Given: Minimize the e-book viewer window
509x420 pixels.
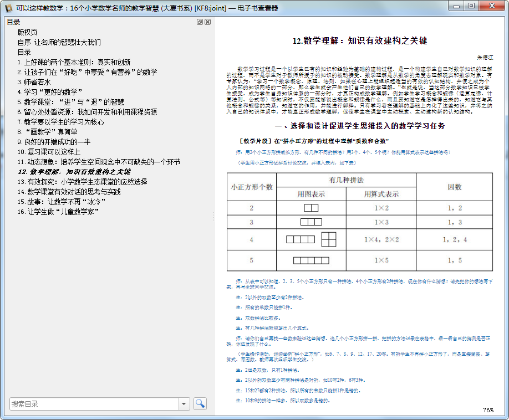Looking at the screenshot, I should pos(456,6).
